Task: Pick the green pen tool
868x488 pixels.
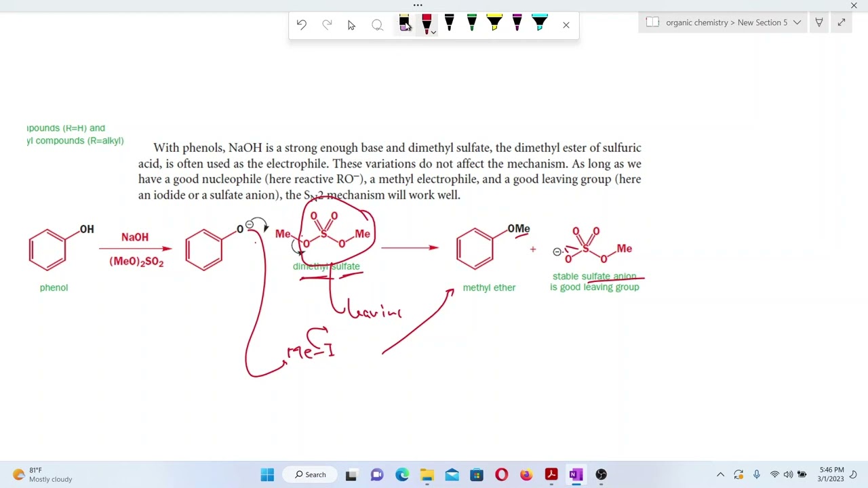Action: [471, 24]
